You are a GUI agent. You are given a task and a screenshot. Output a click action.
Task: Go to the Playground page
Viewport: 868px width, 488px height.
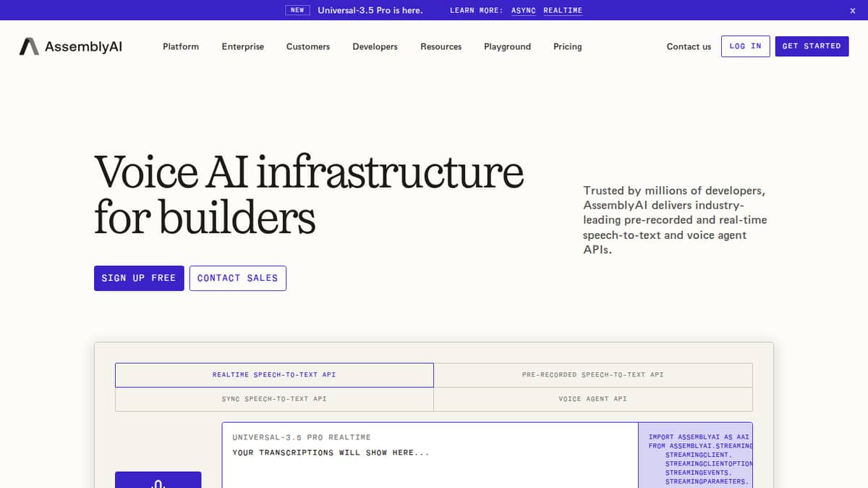[x=507, y=46]
